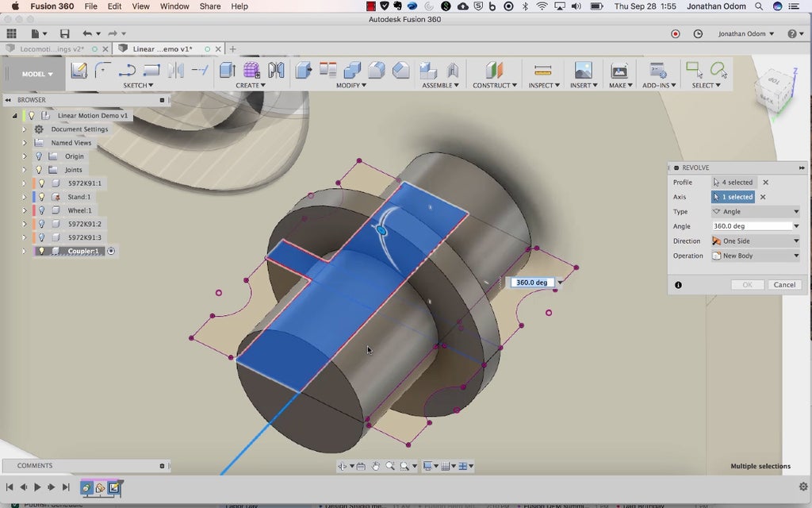812x508 pixels.
Task: Hide Stand:1 using its lightbulb
Action: click(x=42, y=197)
